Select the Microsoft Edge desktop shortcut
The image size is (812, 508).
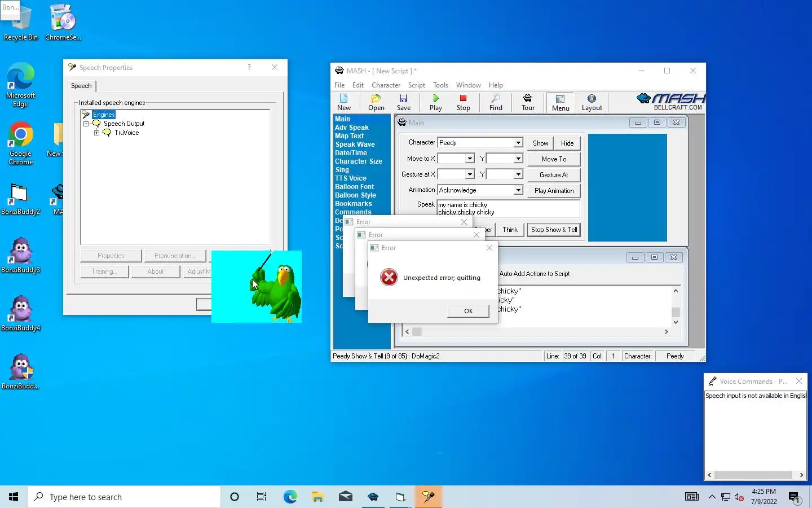[21, 85]
